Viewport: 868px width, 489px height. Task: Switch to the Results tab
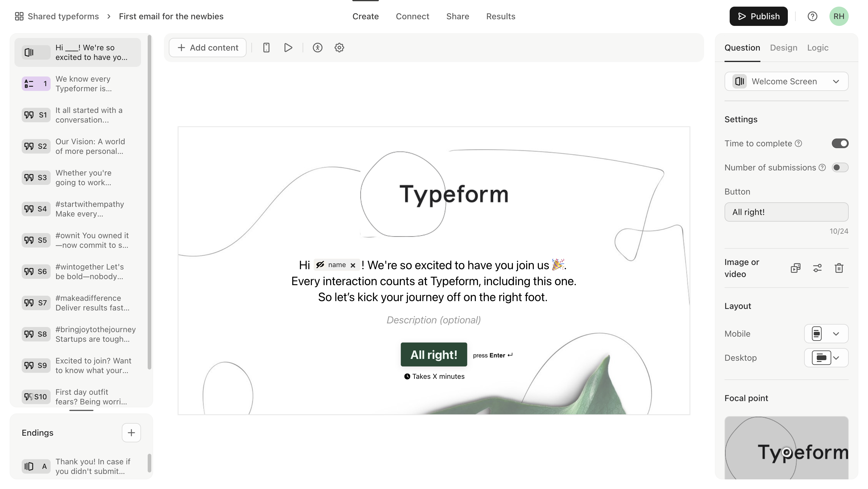[501, 16]
